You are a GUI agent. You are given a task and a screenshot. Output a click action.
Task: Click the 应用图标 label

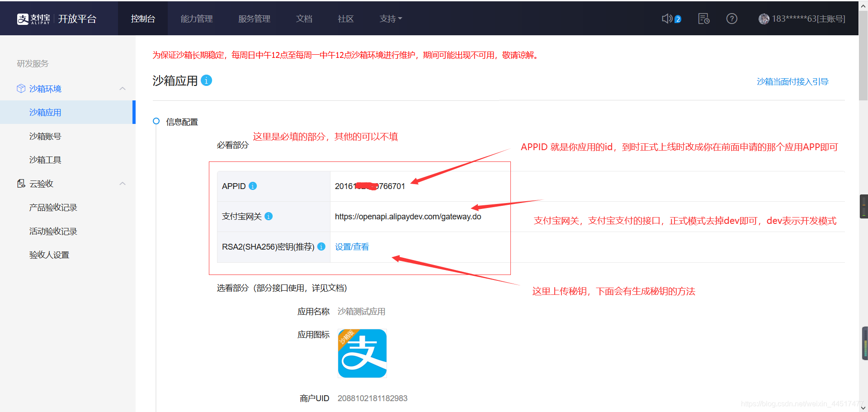pyautogui.click(x=313, y=334)
